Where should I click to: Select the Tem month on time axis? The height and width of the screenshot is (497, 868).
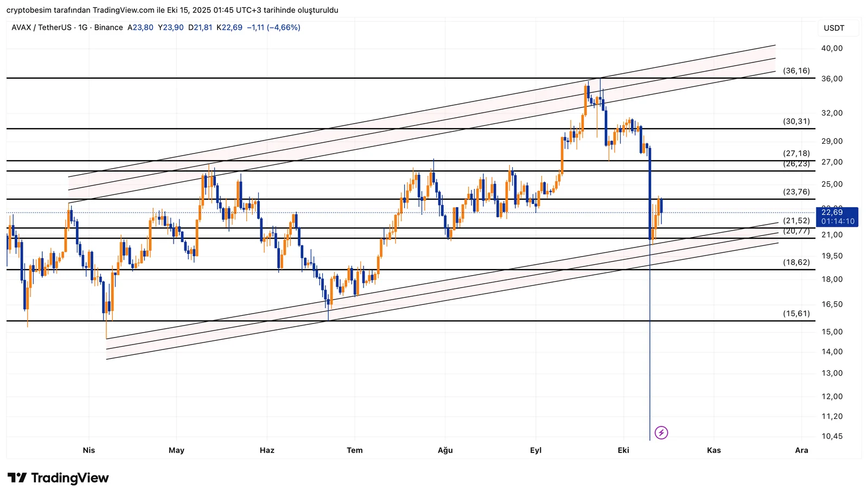click(355, 450)
